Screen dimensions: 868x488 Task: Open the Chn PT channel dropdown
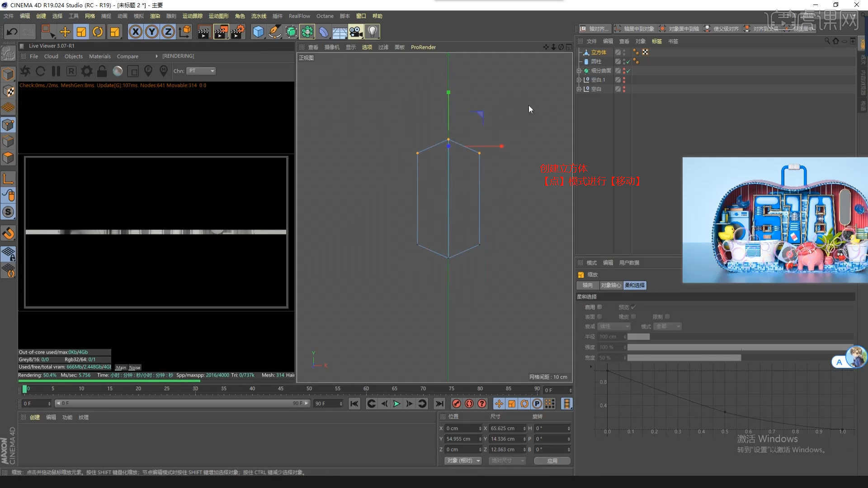(x=202, y=71)
